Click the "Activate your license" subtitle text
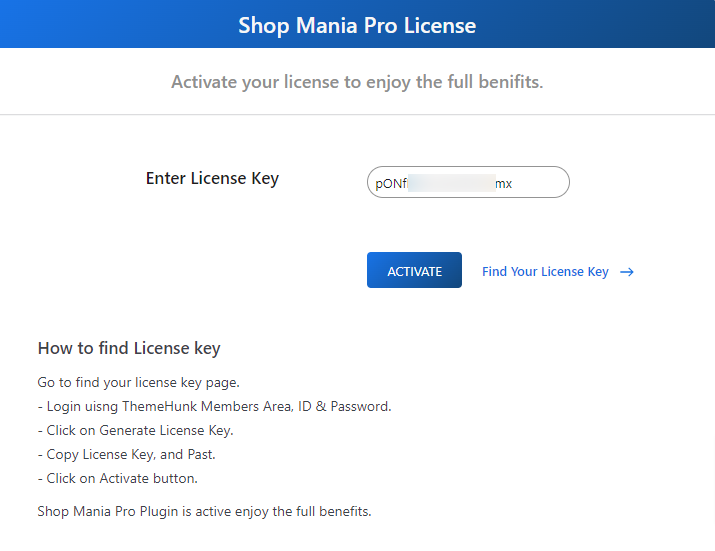715x551 pixels. click(357, 82)
